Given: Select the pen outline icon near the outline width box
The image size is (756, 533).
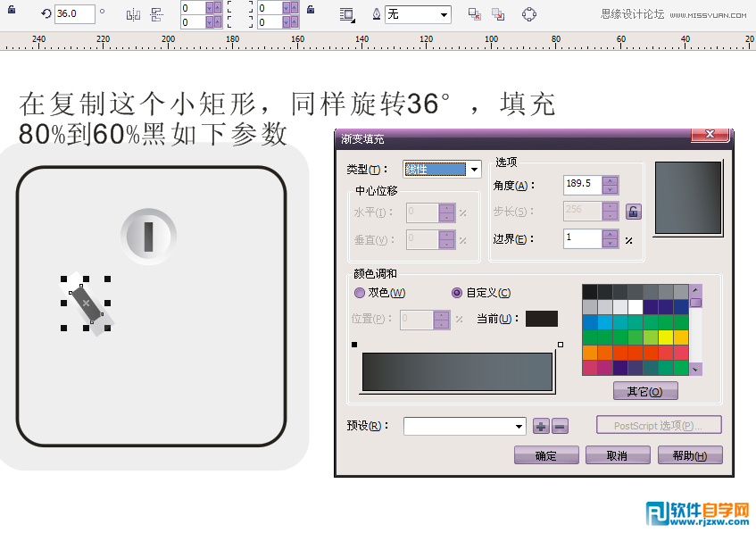Looking at the screenshot, I should coord(377,14).
